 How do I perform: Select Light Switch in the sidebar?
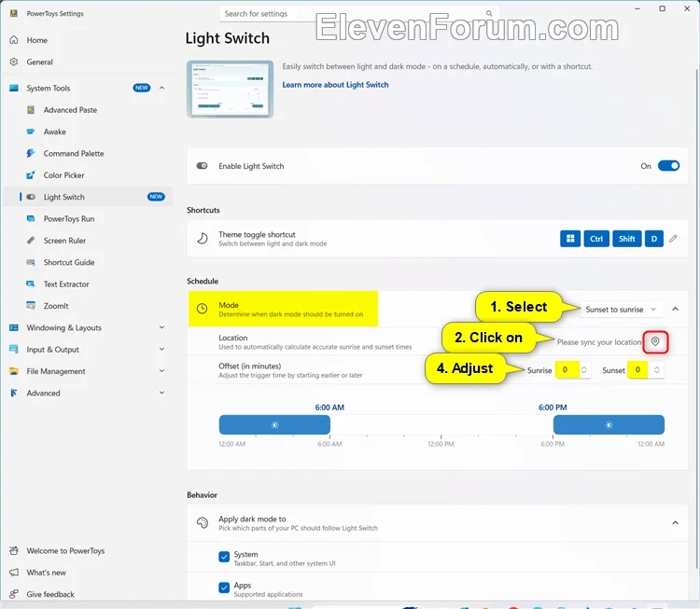88,197
